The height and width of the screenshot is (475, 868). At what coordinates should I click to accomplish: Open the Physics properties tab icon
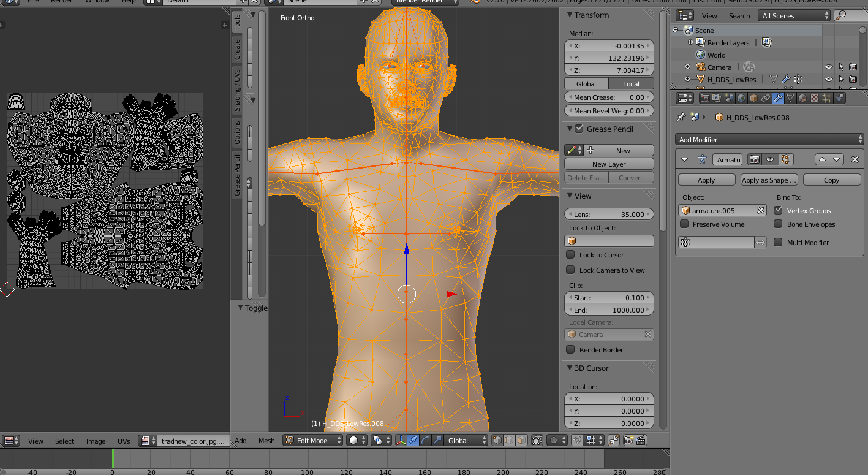point(839,98)
